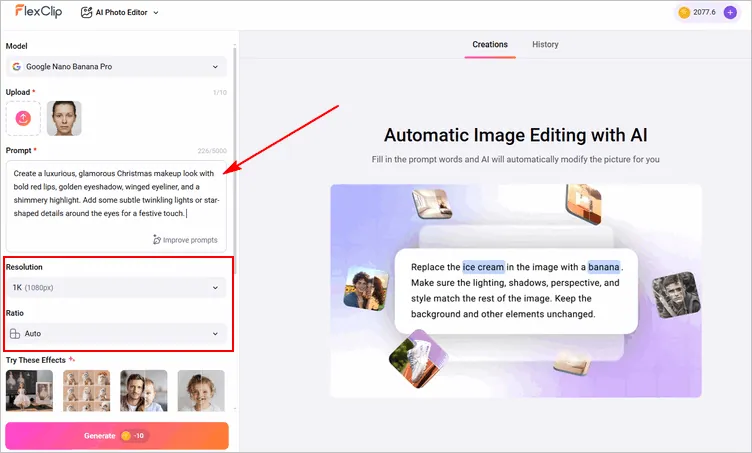The image size is (752, 453).
Task: Click the pink upload image button
Action: (x=23, y=118)
